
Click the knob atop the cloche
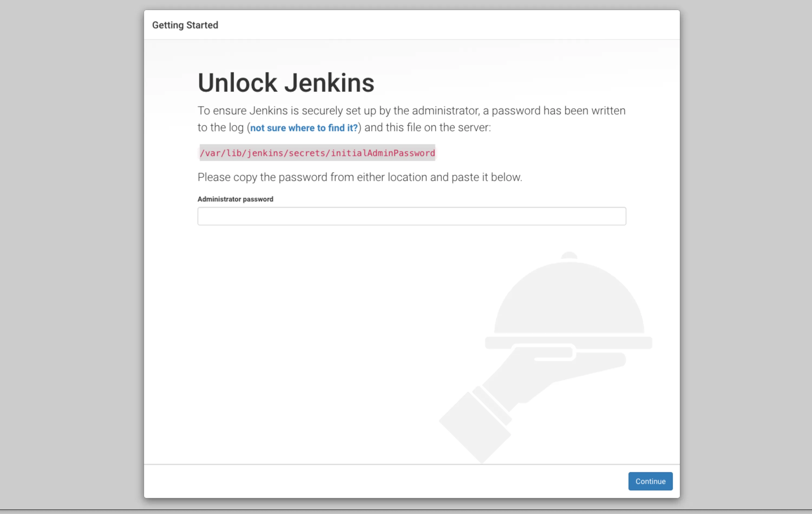click(569, 255)
